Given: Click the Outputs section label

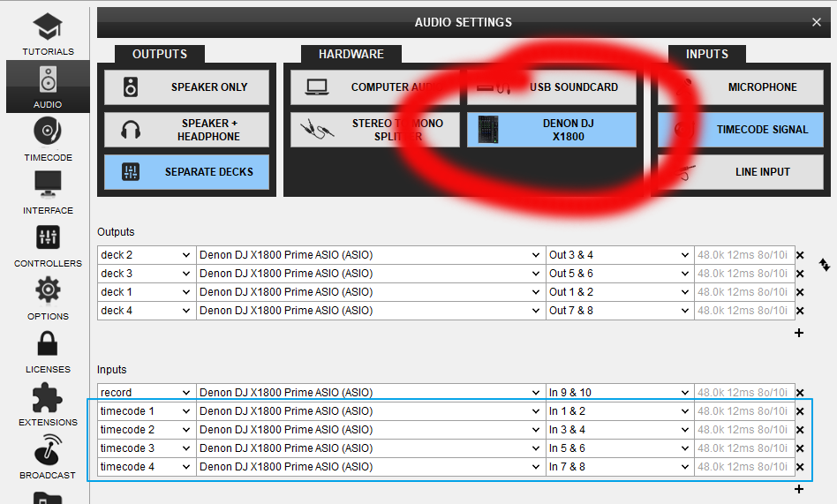Looking at the screenshot, I should pos(116,232).
